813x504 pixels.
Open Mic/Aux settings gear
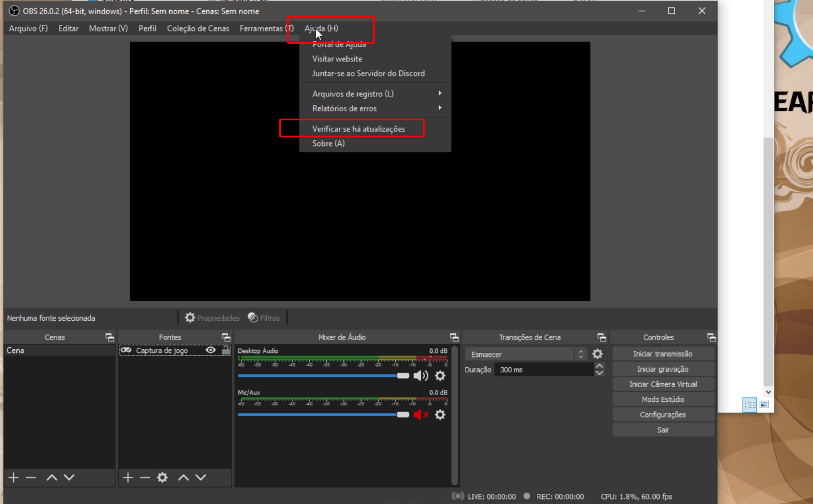(x=440, y=415)
